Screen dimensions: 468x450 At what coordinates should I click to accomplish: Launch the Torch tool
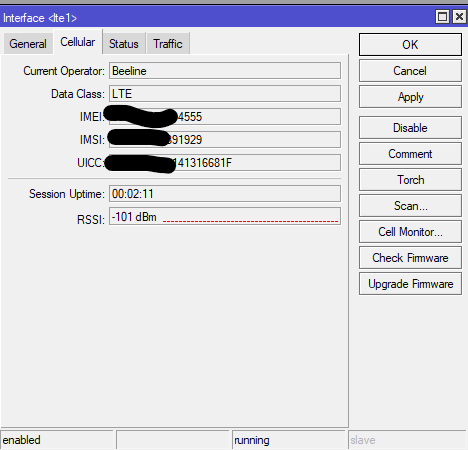[410, 180]
